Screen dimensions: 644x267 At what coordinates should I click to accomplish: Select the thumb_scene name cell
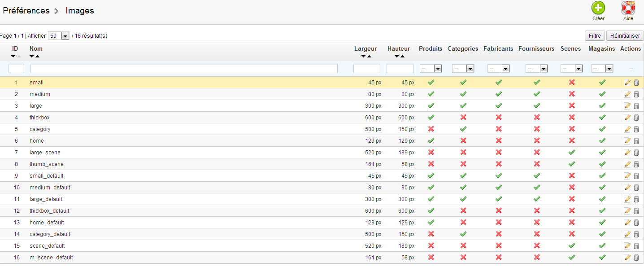pos(47,164)
